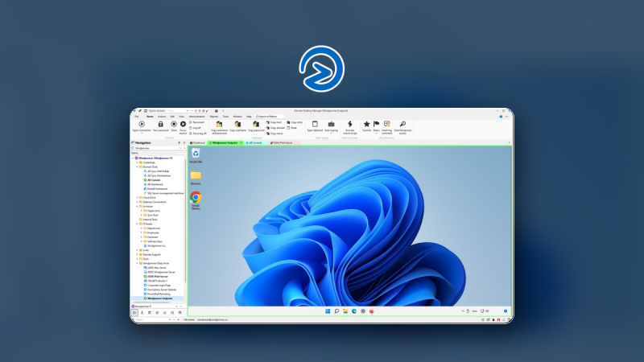Collapse the Domain Tools folder

pos(137,167)
